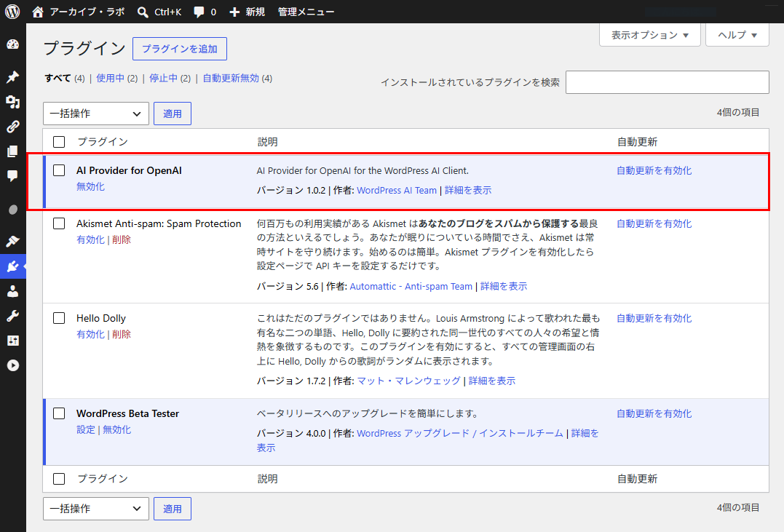The height and width of the screenshot is (532, 784).
Task: Show the すべて (4) filter
Action: click(65, 79)
